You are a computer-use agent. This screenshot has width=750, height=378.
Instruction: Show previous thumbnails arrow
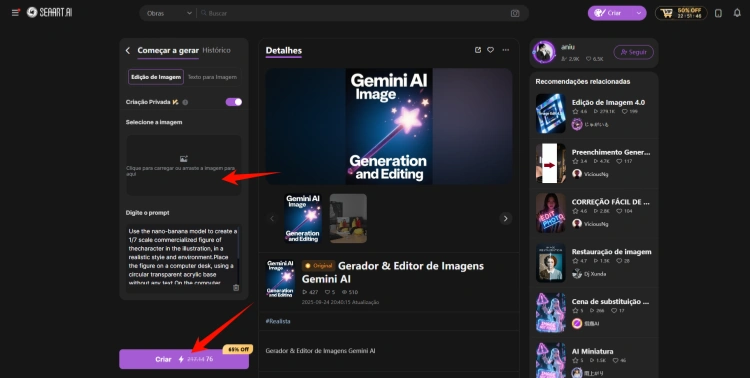272,218
